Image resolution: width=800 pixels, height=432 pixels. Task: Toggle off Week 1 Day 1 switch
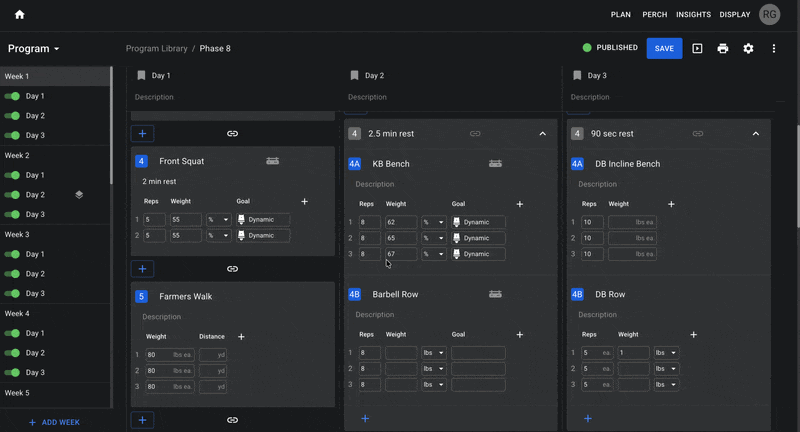pyautogui.click(x=12, y=96)
